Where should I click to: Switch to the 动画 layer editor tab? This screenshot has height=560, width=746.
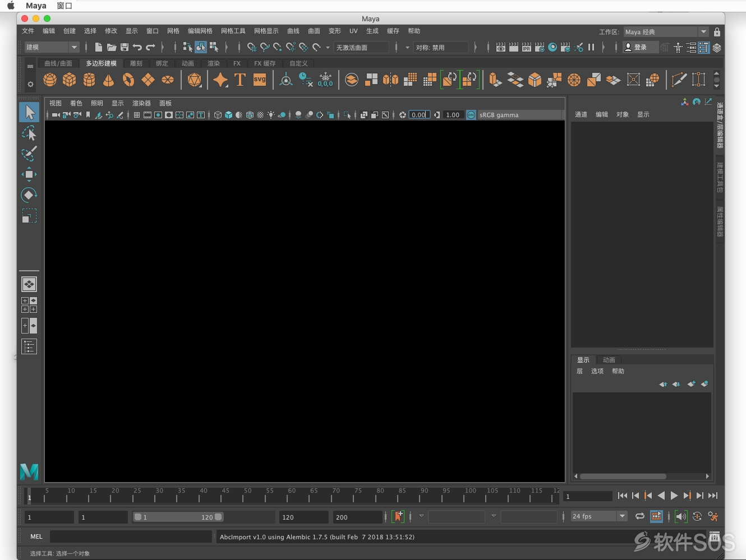point(609,360)
